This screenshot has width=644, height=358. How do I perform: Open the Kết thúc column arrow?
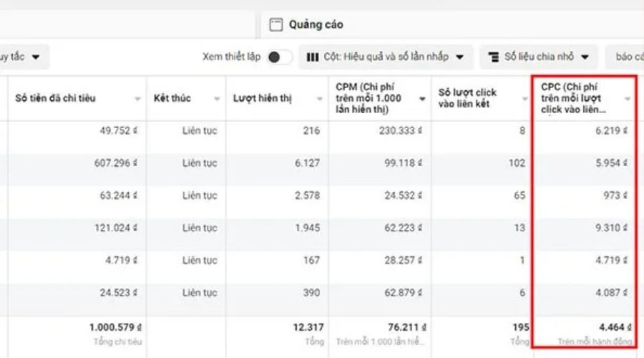coord(216,99)
